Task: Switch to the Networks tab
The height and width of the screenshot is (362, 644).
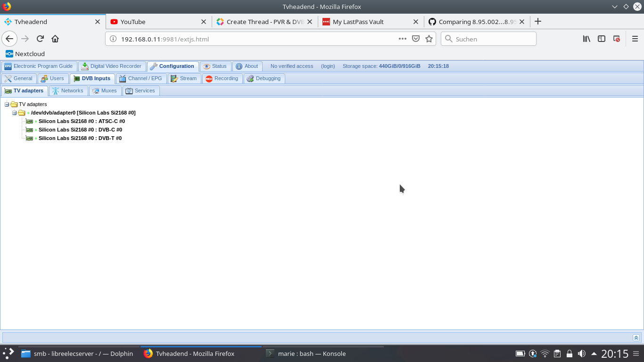Action: (68, 90)
